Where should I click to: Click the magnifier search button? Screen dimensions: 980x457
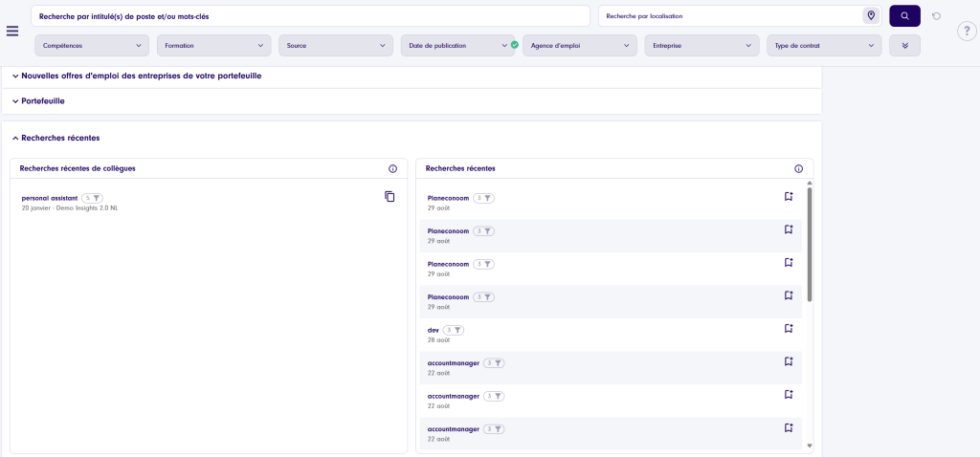point(904,16)
